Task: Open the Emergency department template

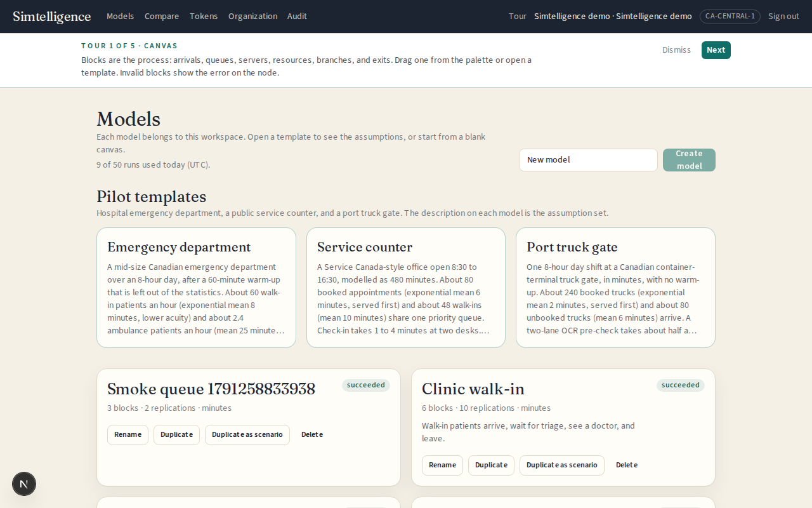Action: 196,288
